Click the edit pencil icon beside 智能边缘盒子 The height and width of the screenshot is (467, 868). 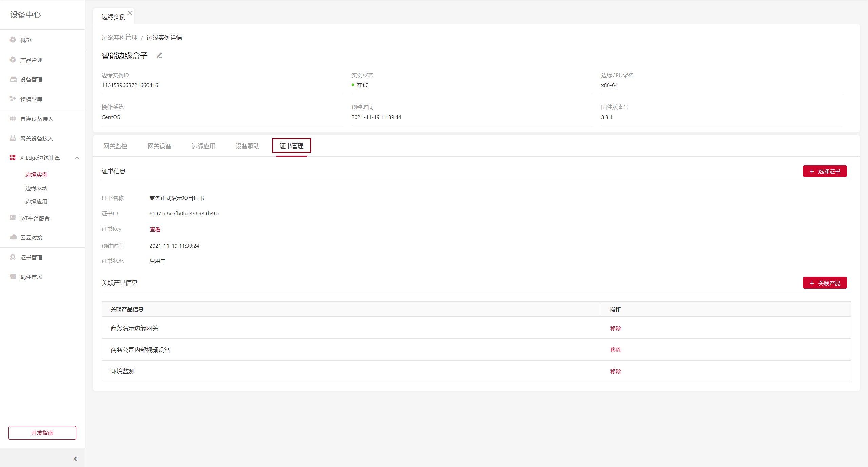pos(159,55)
